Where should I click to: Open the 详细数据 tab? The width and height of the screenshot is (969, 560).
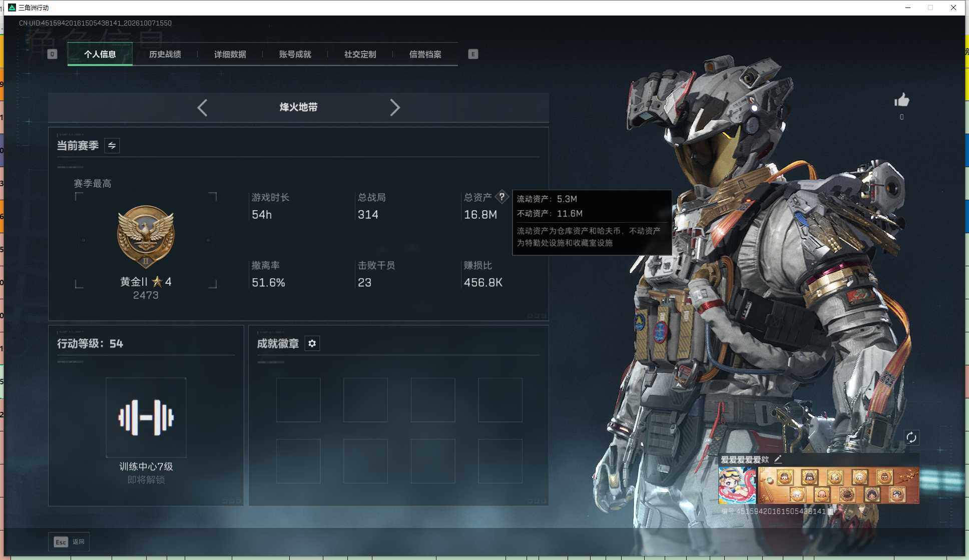click(230, 54)
